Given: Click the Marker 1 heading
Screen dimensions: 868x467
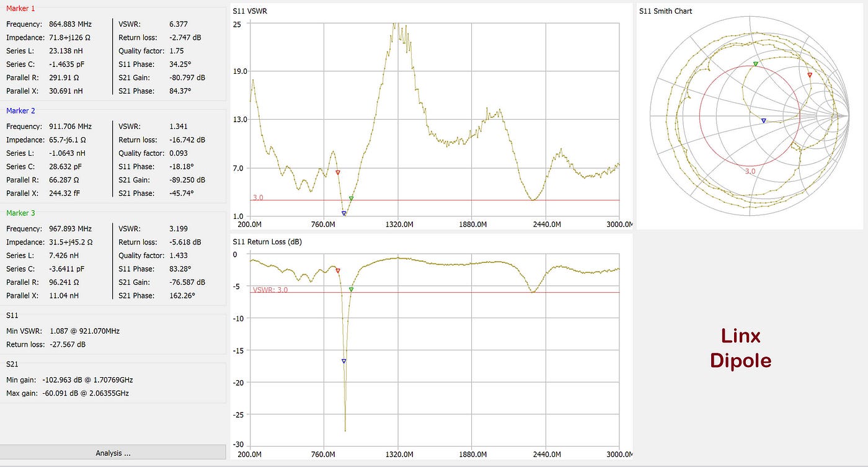Looking at the screenshot, I should pyautogui.click(x=20, y=9).
